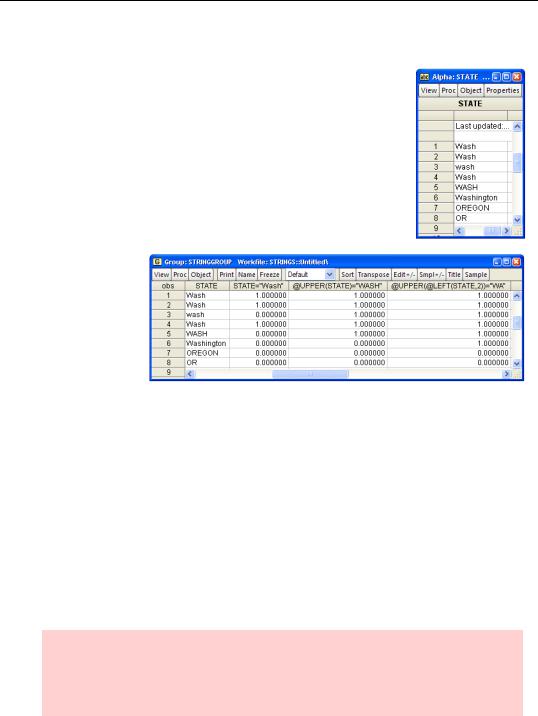Click Transpose button in Group window
This screenshot has width=538, height=716.
point(373,274)
